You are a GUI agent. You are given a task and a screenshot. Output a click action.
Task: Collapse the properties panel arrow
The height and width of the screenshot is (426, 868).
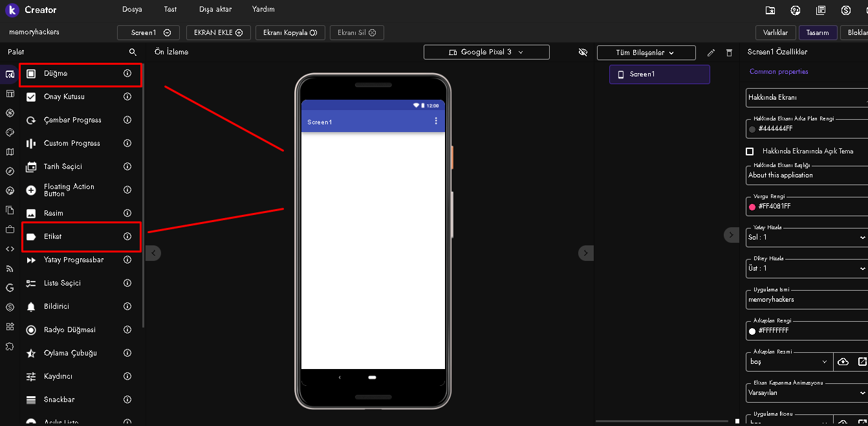tap(731, 235)
